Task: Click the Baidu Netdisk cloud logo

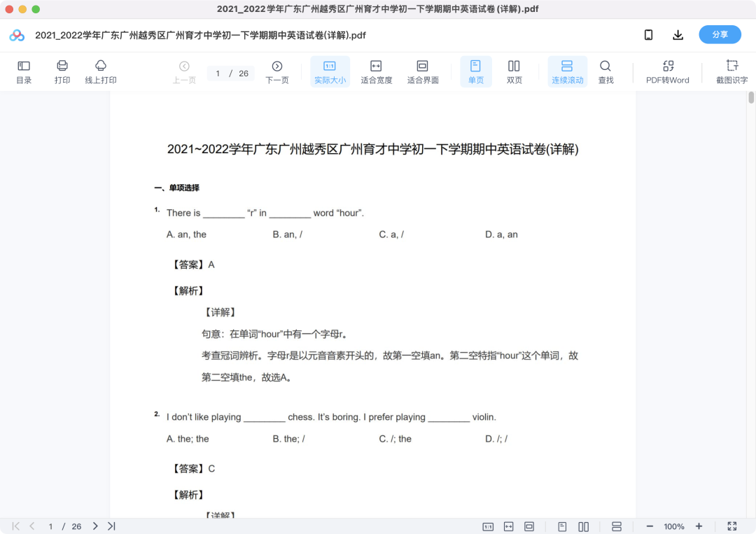Action: (x=17, y=35)
